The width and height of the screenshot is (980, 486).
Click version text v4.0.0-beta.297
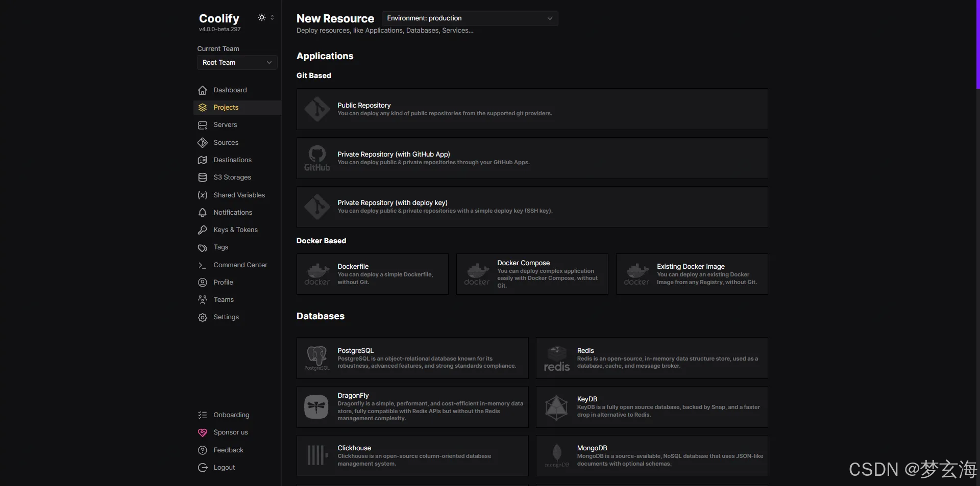(220, 30)
